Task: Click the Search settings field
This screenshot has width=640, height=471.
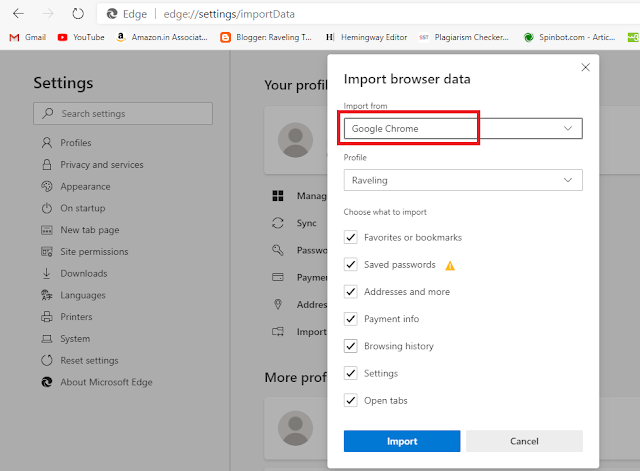Action: [123, 113]
